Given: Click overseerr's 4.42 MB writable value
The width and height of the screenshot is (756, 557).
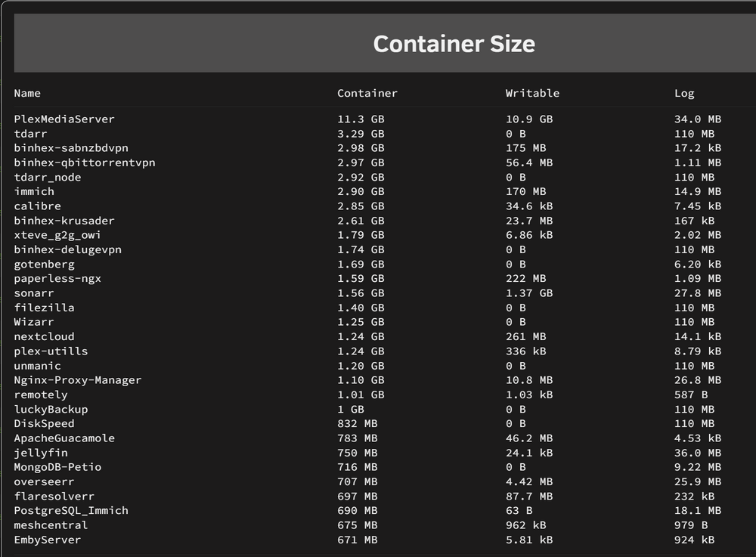Looking at the screenshot, I should click(x=529, y=481).
